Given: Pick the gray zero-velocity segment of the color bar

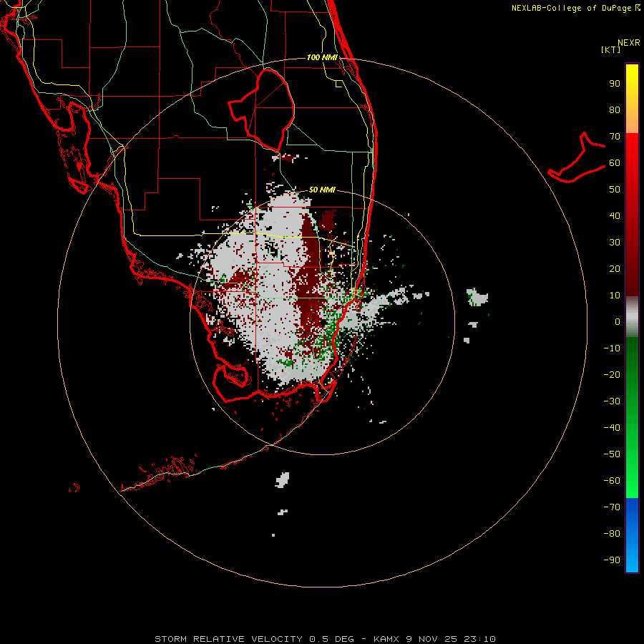Looking at the screenshot, I should tap(632, 317).
